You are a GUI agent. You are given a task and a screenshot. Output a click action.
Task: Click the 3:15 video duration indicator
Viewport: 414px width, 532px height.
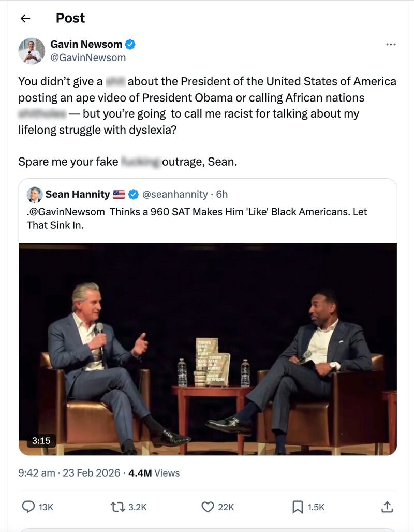coord(41,440)
